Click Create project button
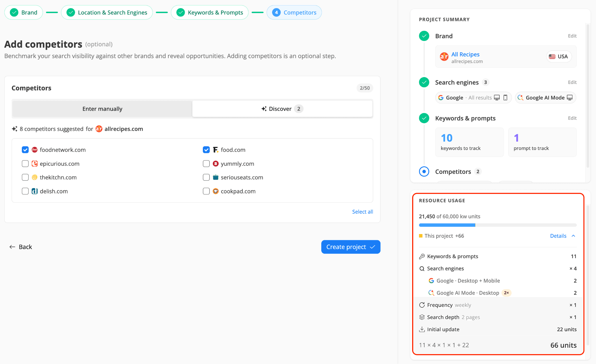 point(351,247)
